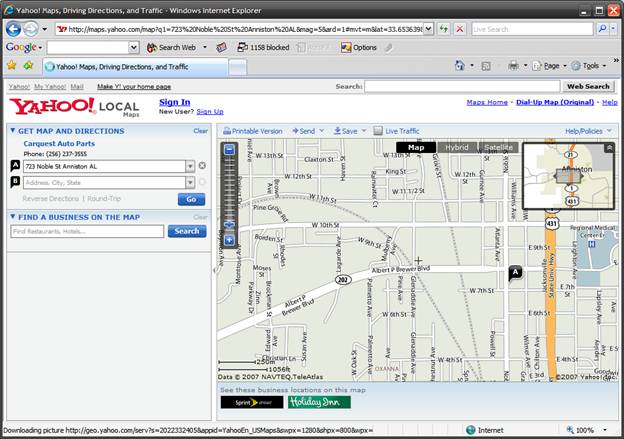The width and height of the screenshot is (624, 439).
Task: Click the Print icon in command bar
Action: point(514,66)
